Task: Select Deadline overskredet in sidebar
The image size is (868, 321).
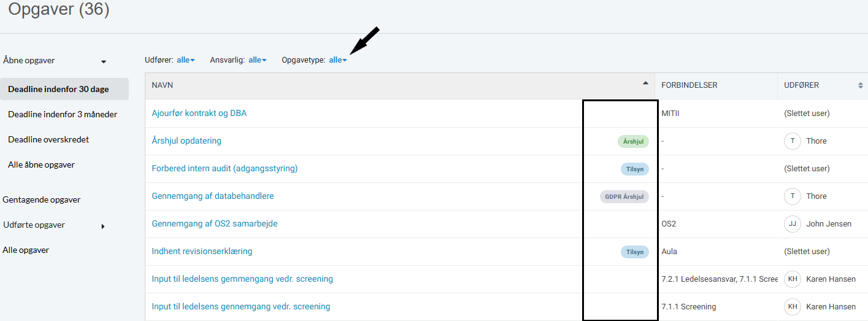Action: click(x=48, y=139)
